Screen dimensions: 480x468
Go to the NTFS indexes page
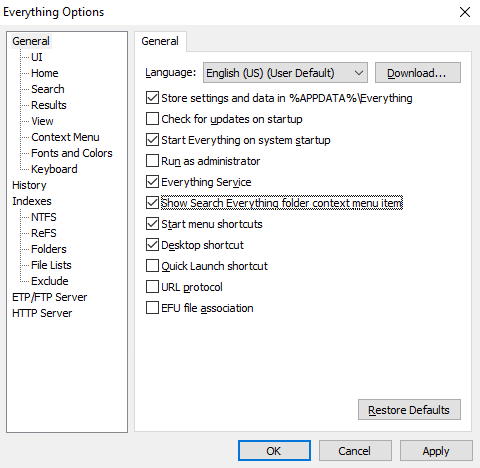pos(44,217)
